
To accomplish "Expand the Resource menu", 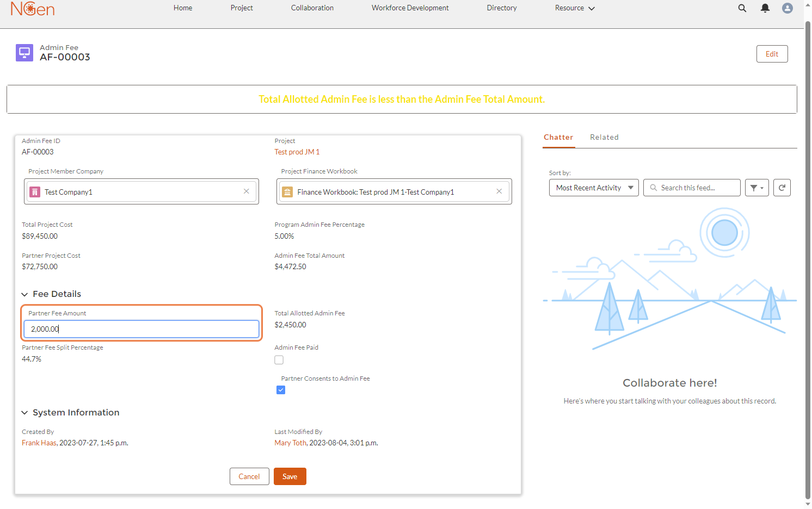I will pyautogui.click(x=575, y=8).
